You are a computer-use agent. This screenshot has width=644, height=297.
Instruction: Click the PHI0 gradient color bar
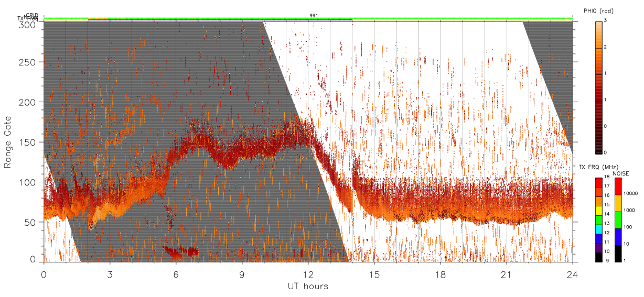click(x=599, y=87)
